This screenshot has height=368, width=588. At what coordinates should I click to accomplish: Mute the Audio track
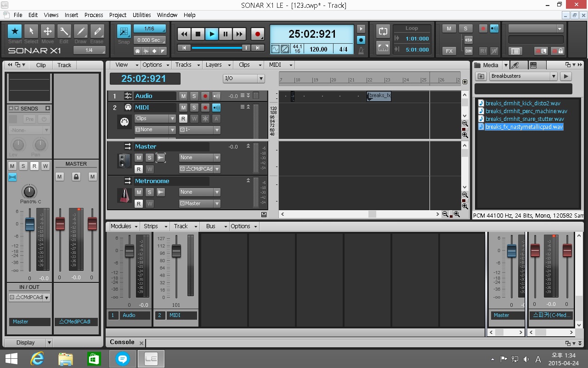[183, 96]
